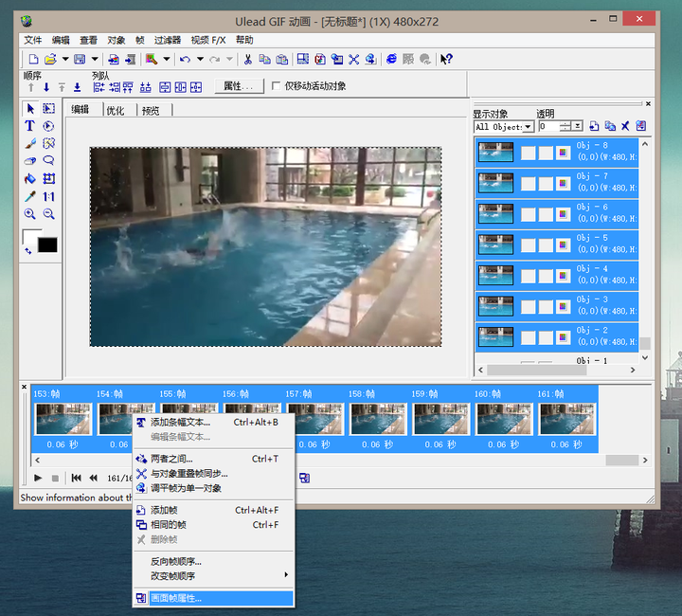Select the 1:1 actual size tool

pos(48,196)
